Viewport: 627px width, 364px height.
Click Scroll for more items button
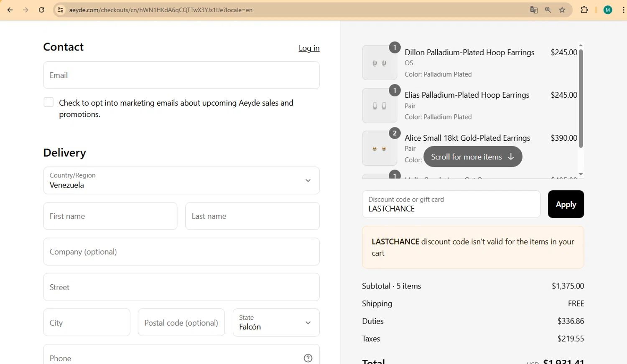pyautogui.click(x=473, y=157)
